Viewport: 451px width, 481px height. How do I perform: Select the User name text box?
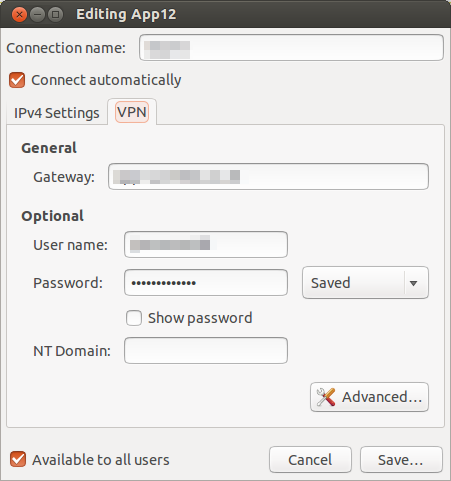(x=206, y=245)
